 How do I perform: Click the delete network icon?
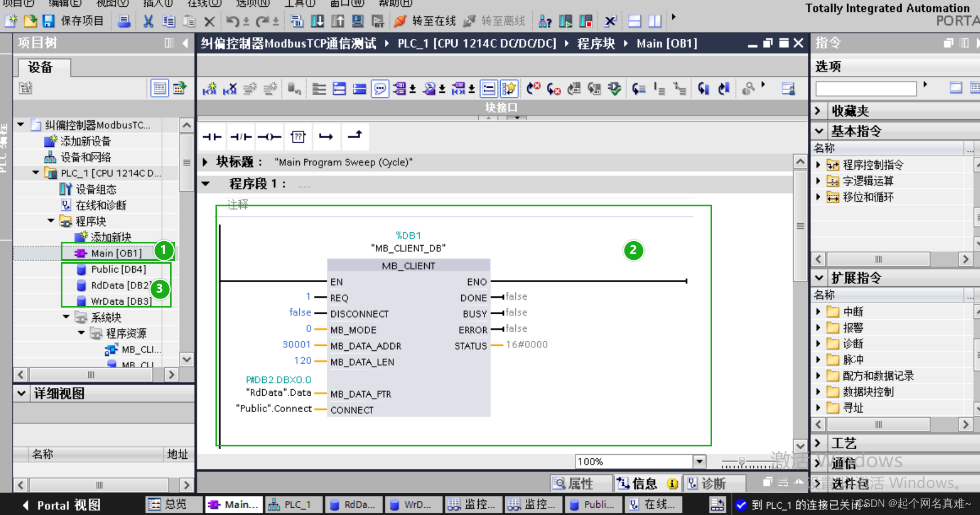coord(230,89)
